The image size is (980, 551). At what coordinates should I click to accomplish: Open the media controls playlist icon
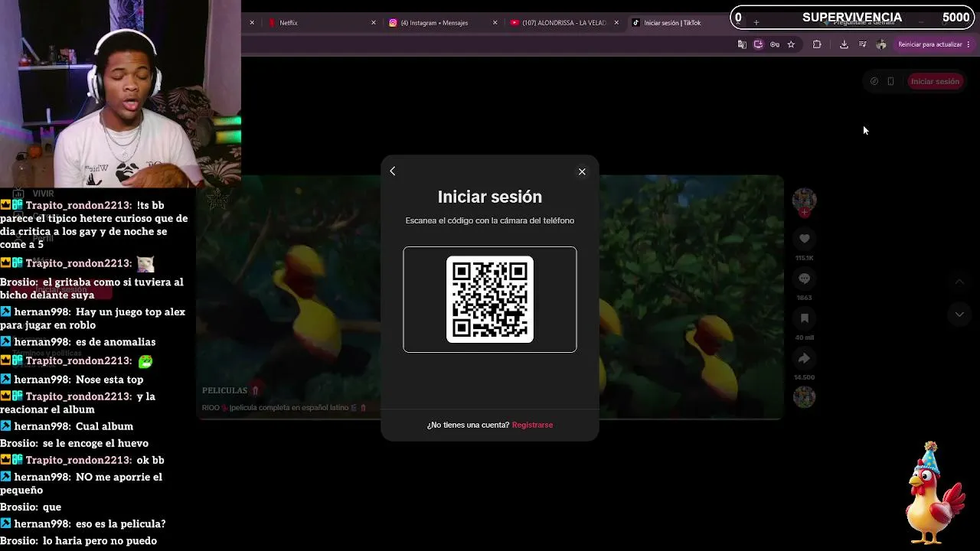point(862,44)
